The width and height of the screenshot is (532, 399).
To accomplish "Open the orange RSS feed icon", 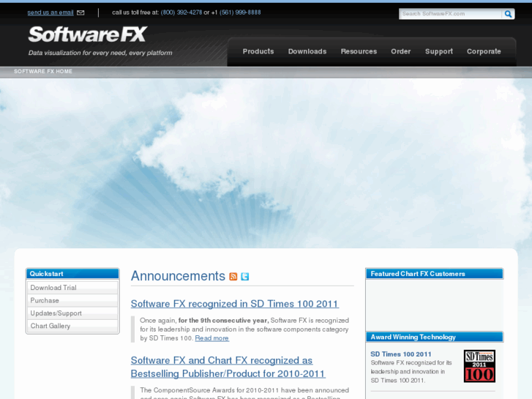I will 233,277.
